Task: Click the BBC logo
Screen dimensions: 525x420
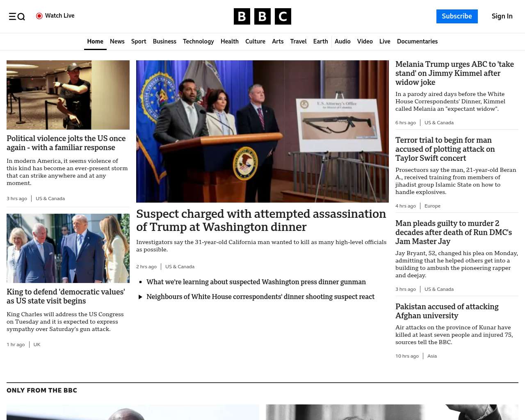Action: [262, 16]
